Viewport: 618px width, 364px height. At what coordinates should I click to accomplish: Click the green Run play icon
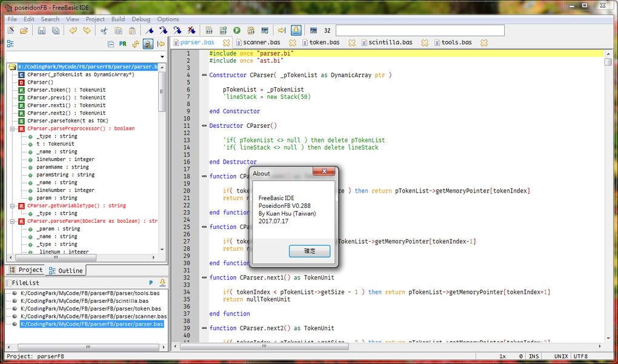pyautogui.click(x=237, y=30)
